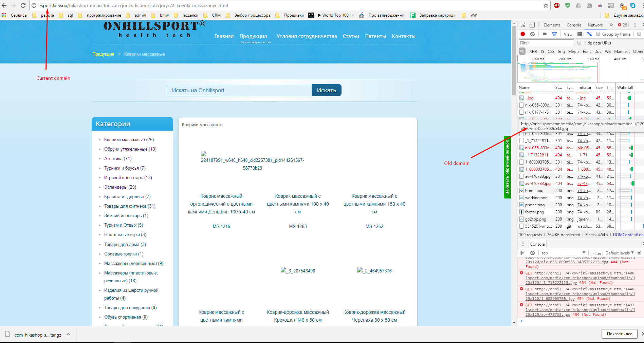Open the Console drawer three-dot menu

[x=523, y=244]
